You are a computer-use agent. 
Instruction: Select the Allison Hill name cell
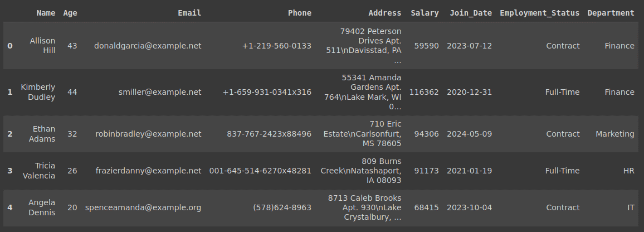coord(42,46)
